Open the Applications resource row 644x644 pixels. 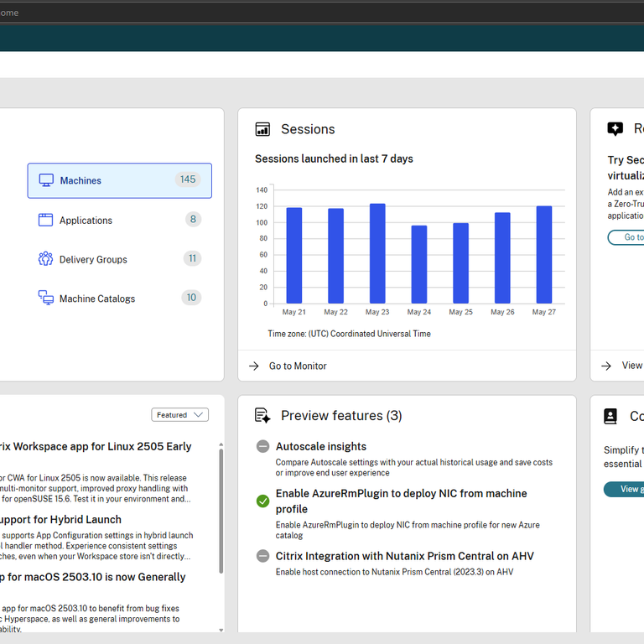pos(120,220)
